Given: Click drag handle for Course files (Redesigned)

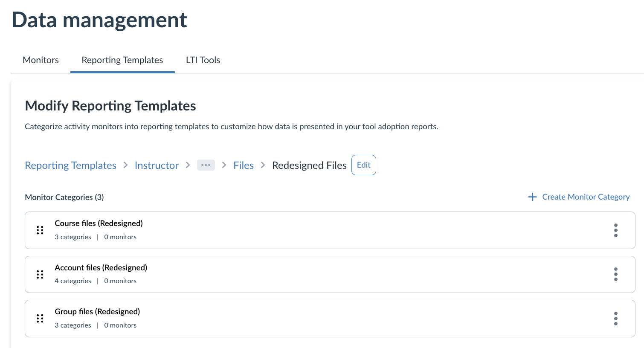Looking at the screenshot, I should click(40, 230).
